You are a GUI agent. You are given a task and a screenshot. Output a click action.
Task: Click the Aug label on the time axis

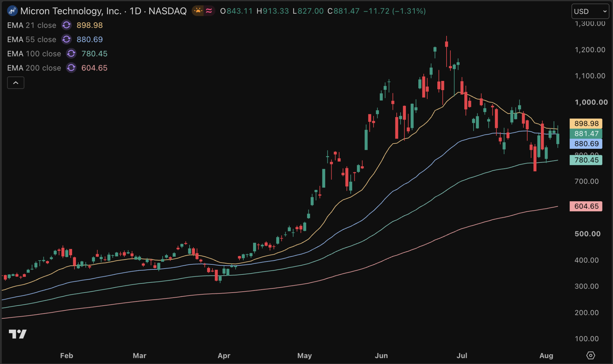click(x=546, y=355)
